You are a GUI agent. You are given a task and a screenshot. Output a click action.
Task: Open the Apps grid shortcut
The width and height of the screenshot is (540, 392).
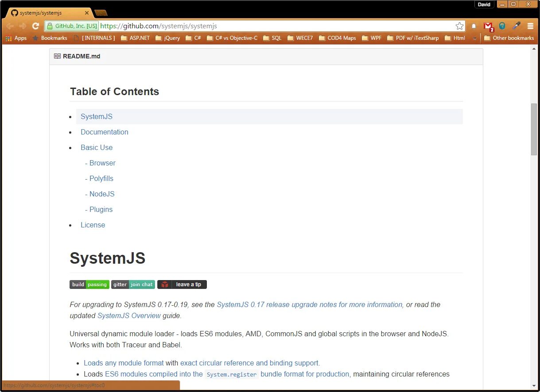coord(16,38)
